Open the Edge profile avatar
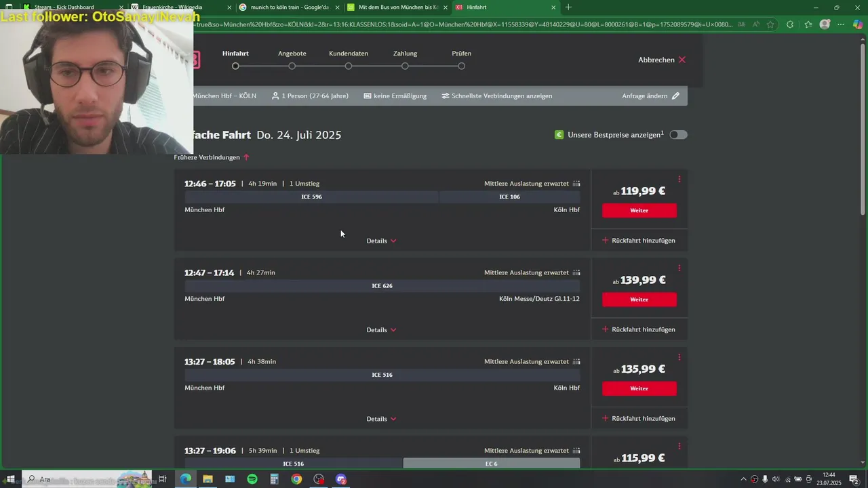Image resolution: width=868 pixels, height=488 pixels. pos(825,24)
